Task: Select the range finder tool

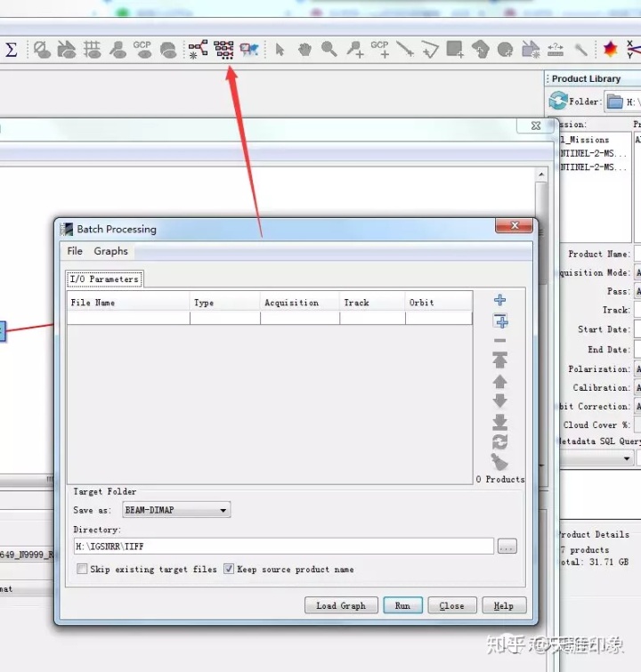Action: point(556,50)
